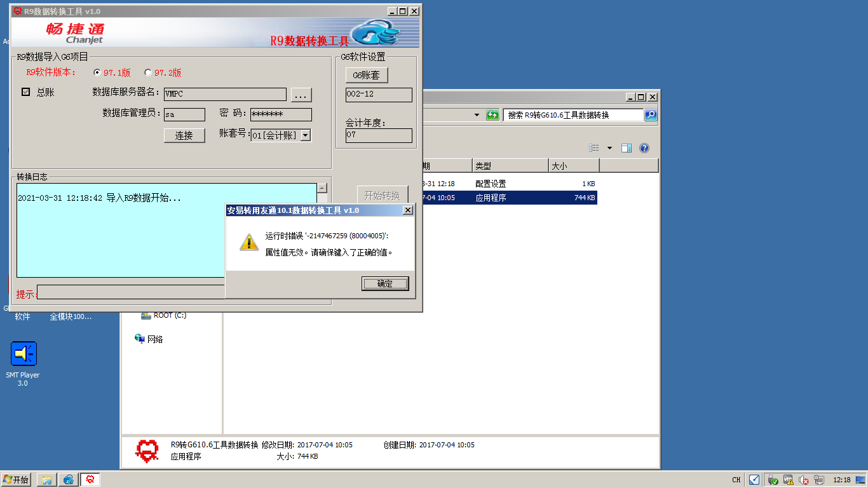
Task: Click the 确定 button in error dialog
Action: 385,283
